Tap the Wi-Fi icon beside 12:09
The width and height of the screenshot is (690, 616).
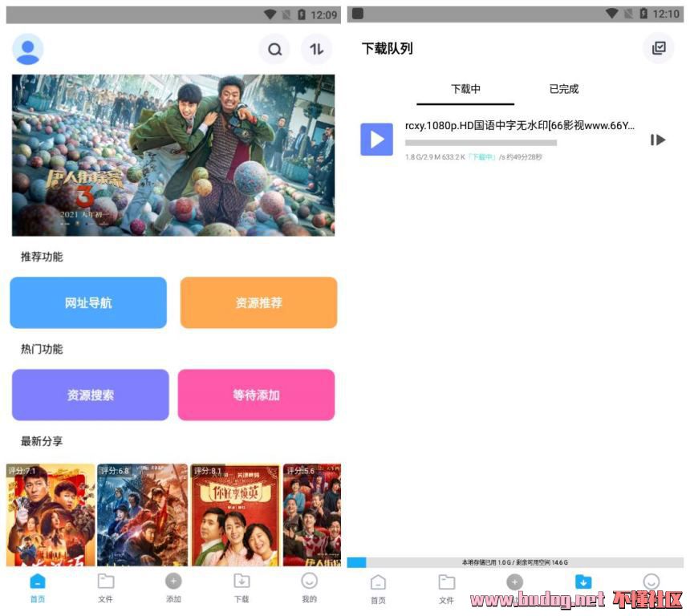coord(270,14)
